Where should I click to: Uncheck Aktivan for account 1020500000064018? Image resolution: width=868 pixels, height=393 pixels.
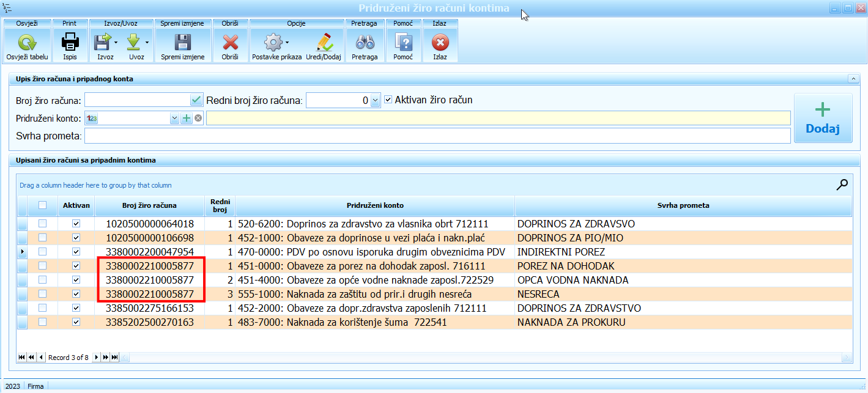click(76, 224)
